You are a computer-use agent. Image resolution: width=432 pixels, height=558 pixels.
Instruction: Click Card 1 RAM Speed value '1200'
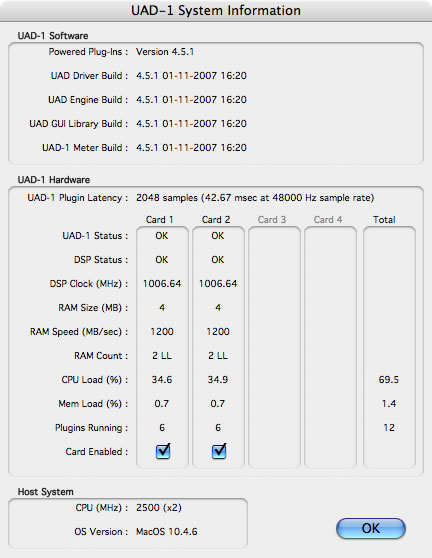click(162, 332)
